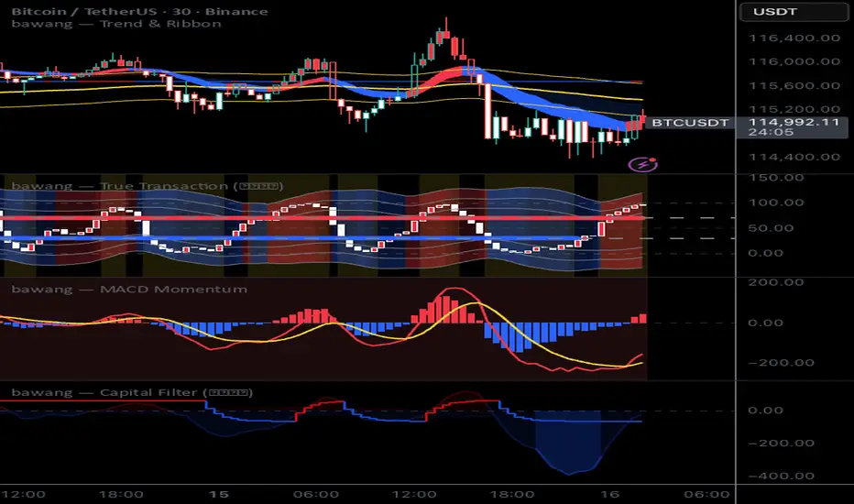Click the -200.00 MACD scale label
The image size is (854, 504).
782,362
